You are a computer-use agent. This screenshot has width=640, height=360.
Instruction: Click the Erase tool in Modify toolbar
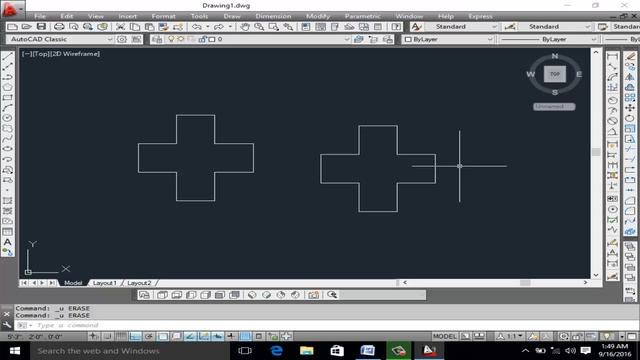(630, 57)
